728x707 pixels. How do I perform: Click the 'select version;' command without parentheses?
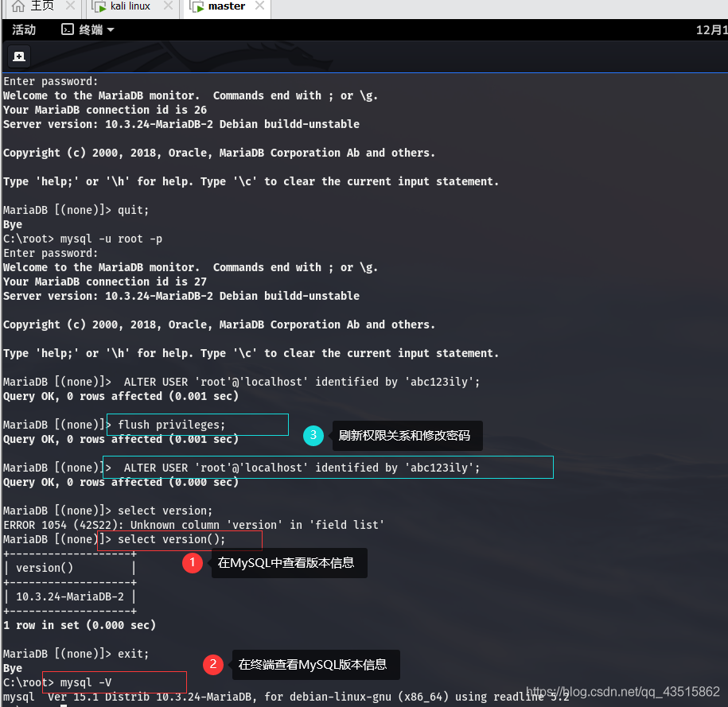(165, 511)
